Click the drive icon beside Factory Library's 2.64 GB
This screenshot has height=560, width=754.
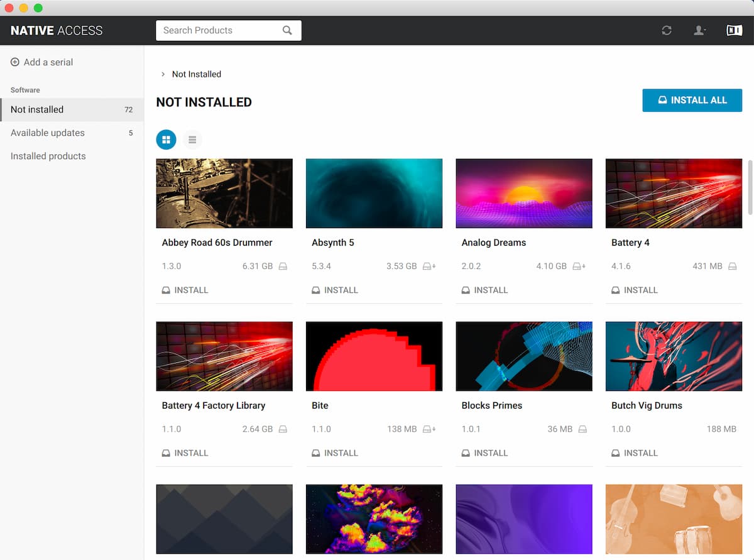283,429
